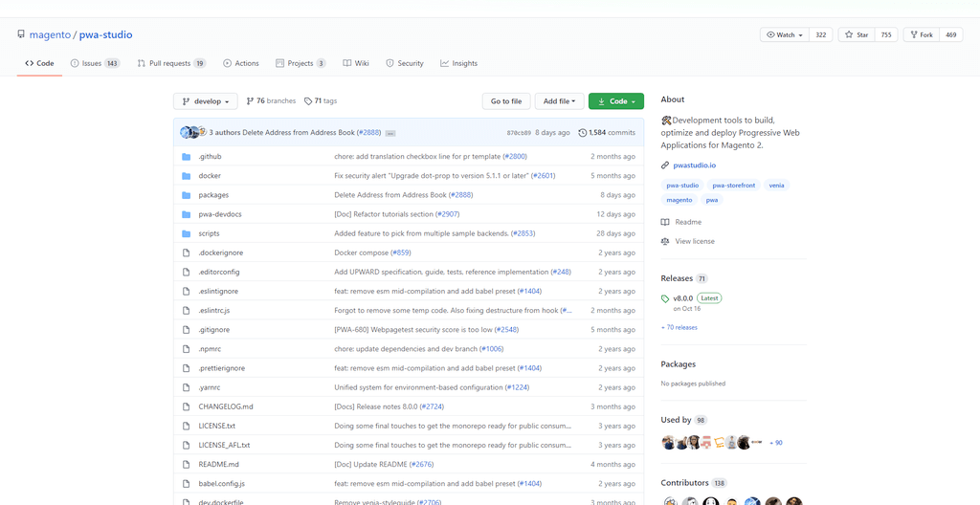Screen dimensions: 980x505
Task: Select the CHANGELOG.md file icon
Action: click(x=186, y=406)
